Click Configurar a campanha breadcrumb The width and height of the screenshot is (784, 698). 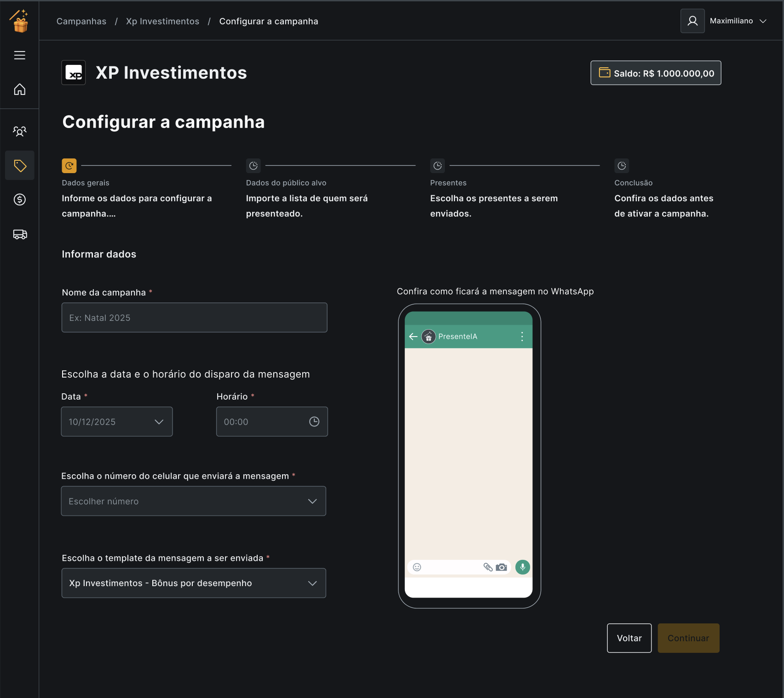point(269,21)
